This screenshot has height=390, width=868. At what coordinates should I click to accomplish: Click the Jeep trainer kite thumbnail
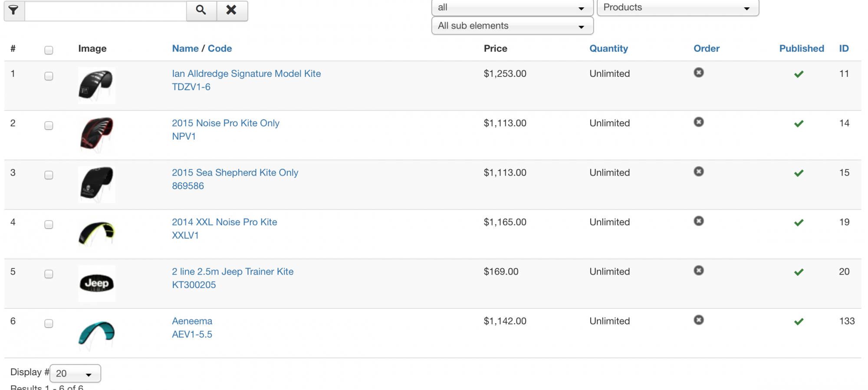tap(97, 283)
